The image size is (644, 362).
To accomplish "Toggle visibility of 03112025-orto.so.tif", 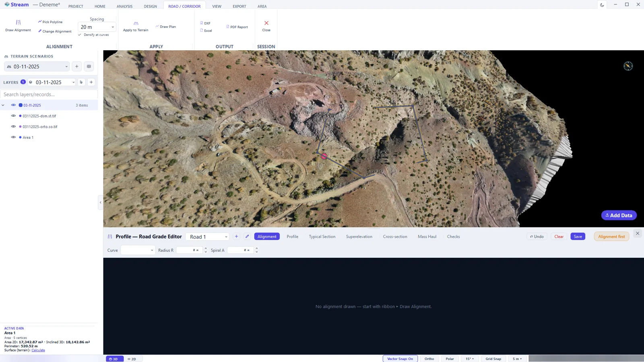I will click(x=13, y=126).
